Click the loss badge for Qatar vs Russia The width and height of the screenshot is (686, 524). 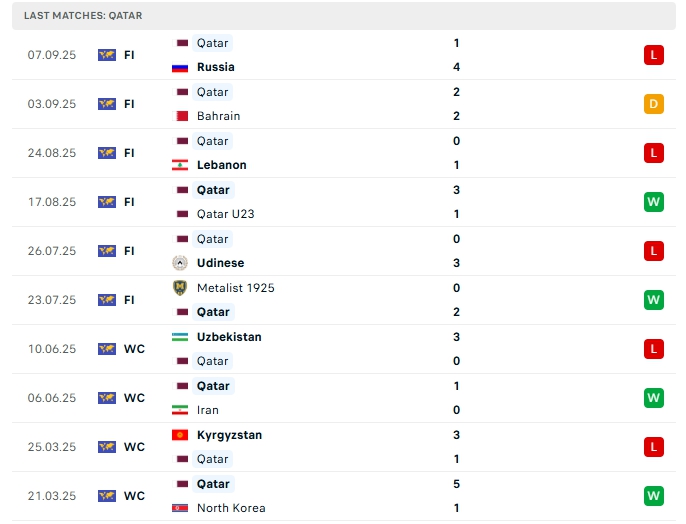tap(654, 55)
